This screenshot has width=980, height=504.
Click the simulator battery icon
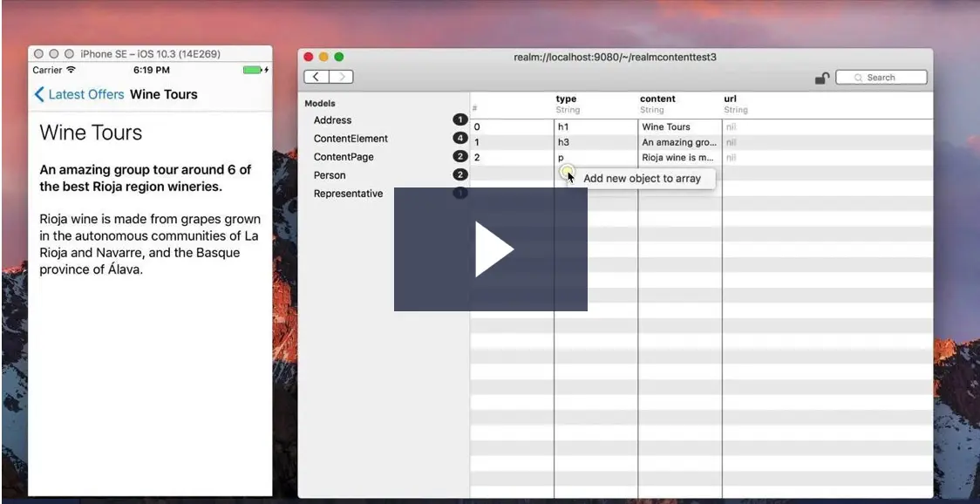point(253,70)
